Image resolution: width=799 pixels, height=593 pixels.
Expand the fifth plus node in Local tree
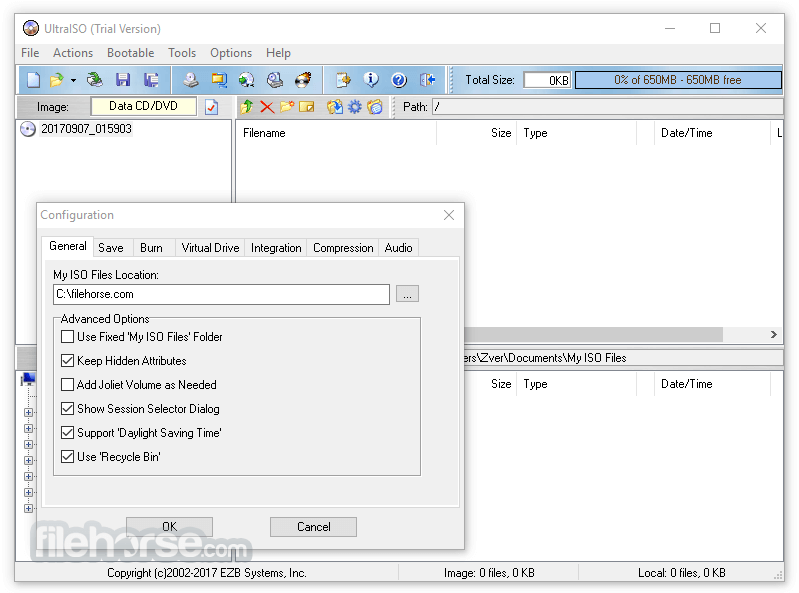coord(29,476)
